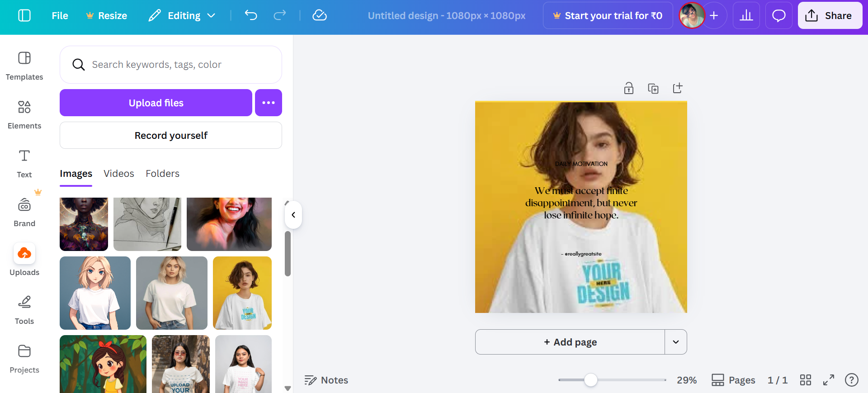Click the 1 / 1 page counter
This screenshot has height=393, width=868.
778,380
